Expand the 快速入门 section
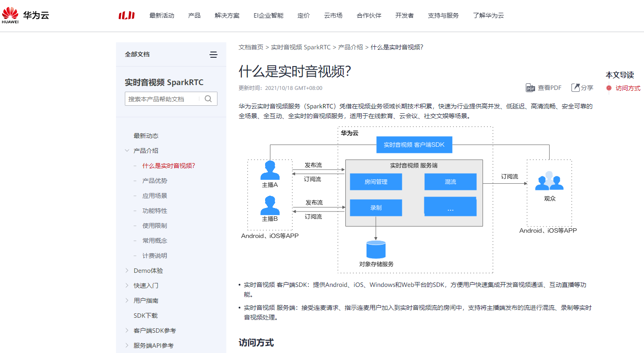 click(x=127, y=286)
